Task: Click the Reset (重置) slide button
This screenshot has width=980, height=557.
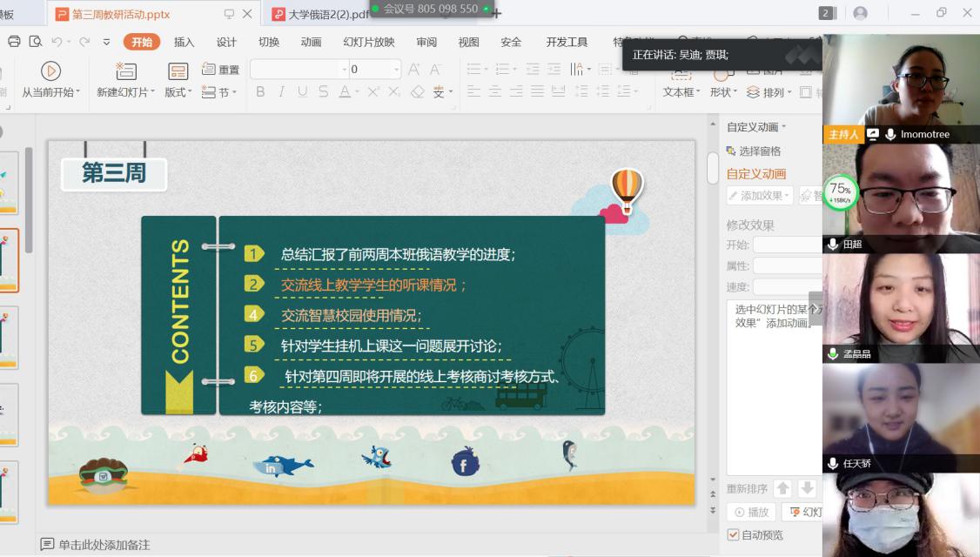Action: (220, 70)
